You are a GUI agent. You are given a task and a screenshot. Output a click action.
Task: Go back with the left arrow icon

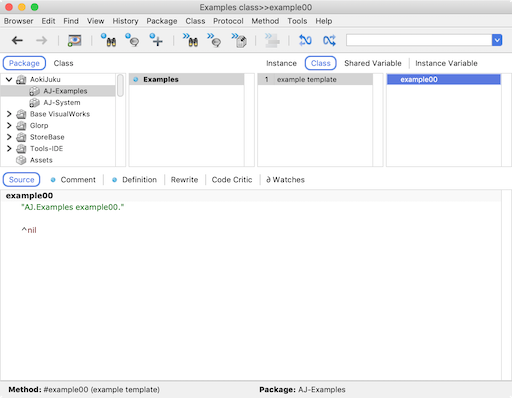[x=17, y=41]
